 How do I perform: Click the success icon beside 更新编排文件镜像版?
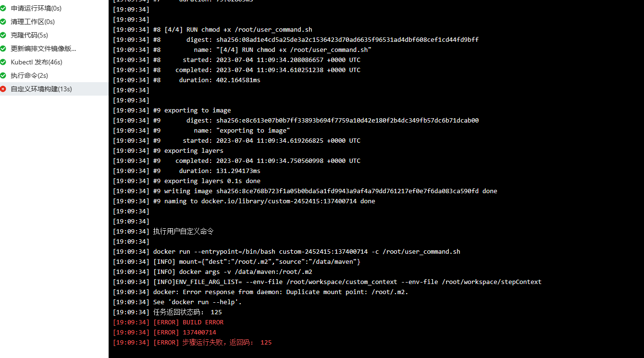[x=3, y=49]
